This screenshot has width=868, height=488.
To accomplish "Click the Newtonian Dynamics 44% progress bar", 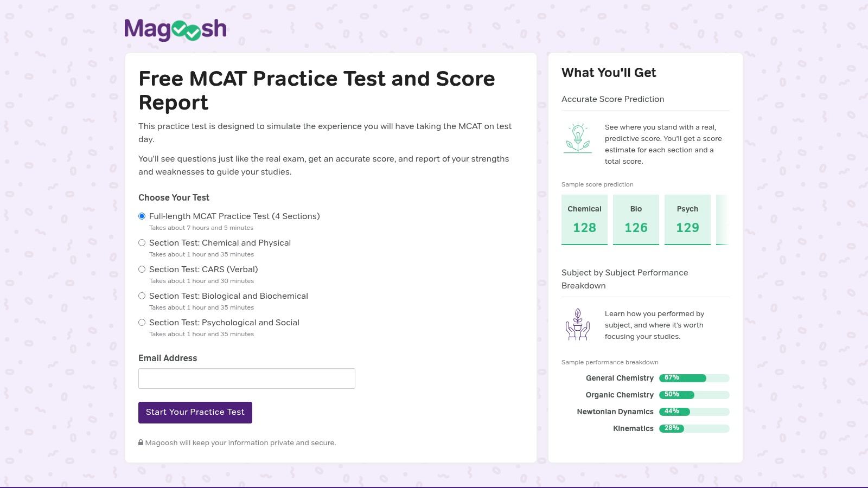I will click(x=694, y=412).
